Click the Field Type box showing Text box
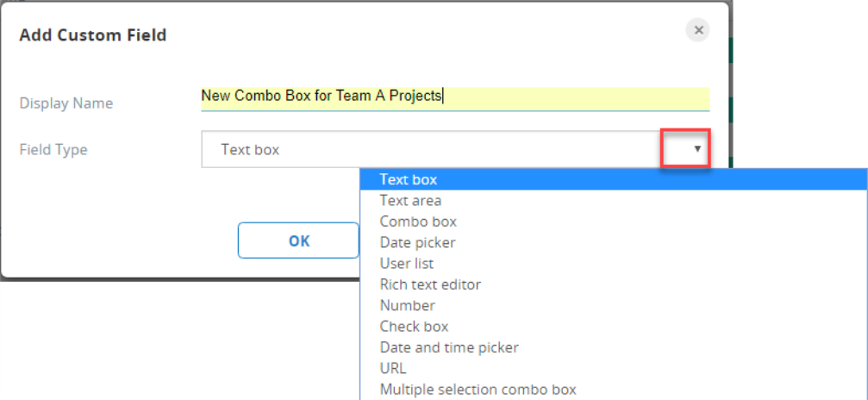The image size is (868, 400). click(431, 149)
